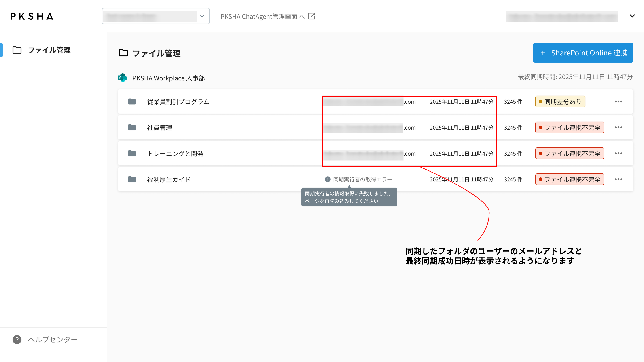644x362 pixels.
Task: Click ファイル連携不完全 badge on 社員管理 row
Action: [x=570, y=127]
